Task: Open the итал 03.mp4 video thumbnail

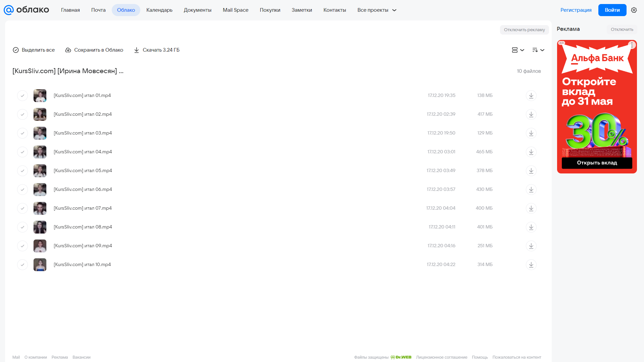Action: pyautogui.click(x=40, y=133)
